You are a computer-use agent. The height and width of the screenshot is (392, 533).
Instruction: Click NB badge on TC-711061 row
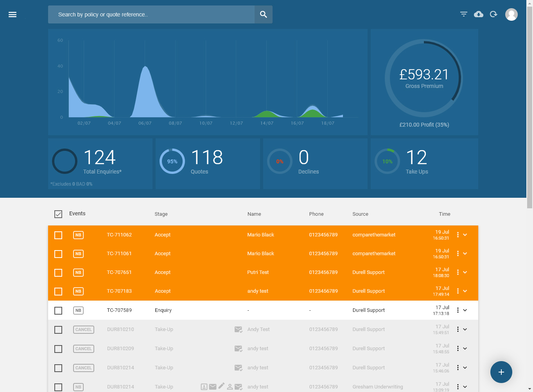(x=78, y=254)
